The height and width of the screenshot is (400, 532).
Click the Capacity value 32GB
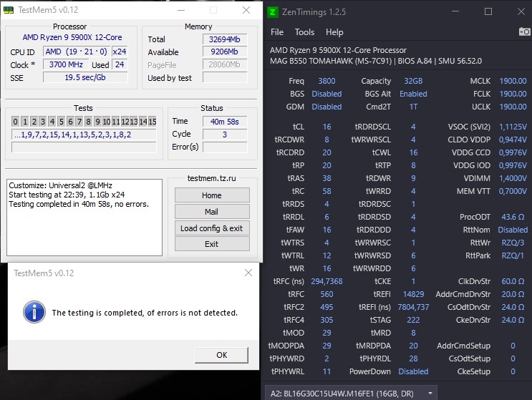click(413, 81)
